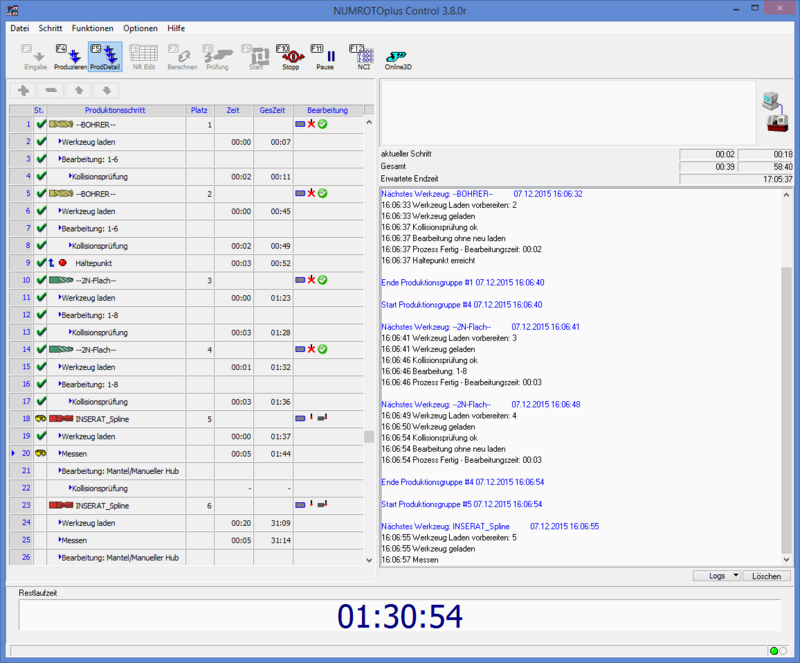The image size is (800, 663).
Task: Expand the Werkzeug laden step in row 2
Action: point(60,142)
